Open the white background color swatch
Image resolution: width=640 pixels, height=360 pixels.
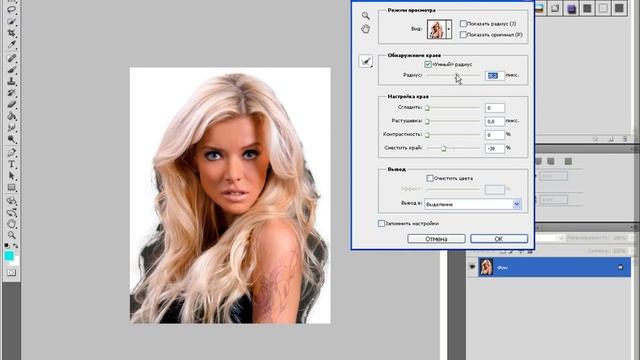coord(16,261)
